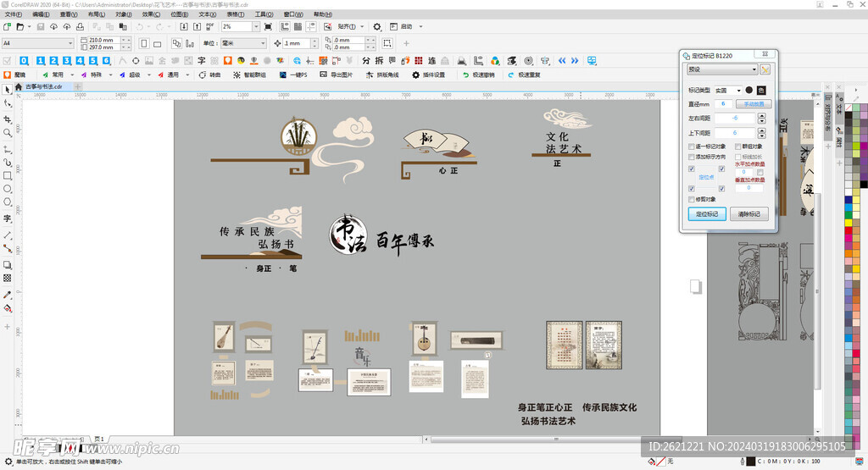Select the Zoom magnifier tool
Image resolution: width=868 pixels, height=470 pixels.
tap(8, 133)
